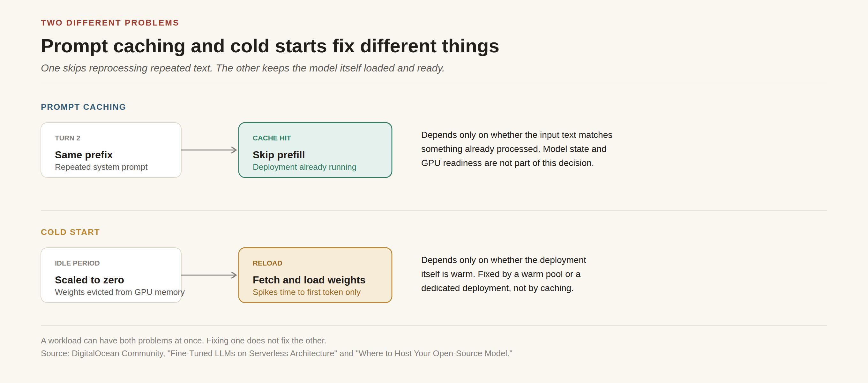Click the prompt caching description paragraph
Image resolution: width=868 pixels, height=383 pixels.
[517, 149]
